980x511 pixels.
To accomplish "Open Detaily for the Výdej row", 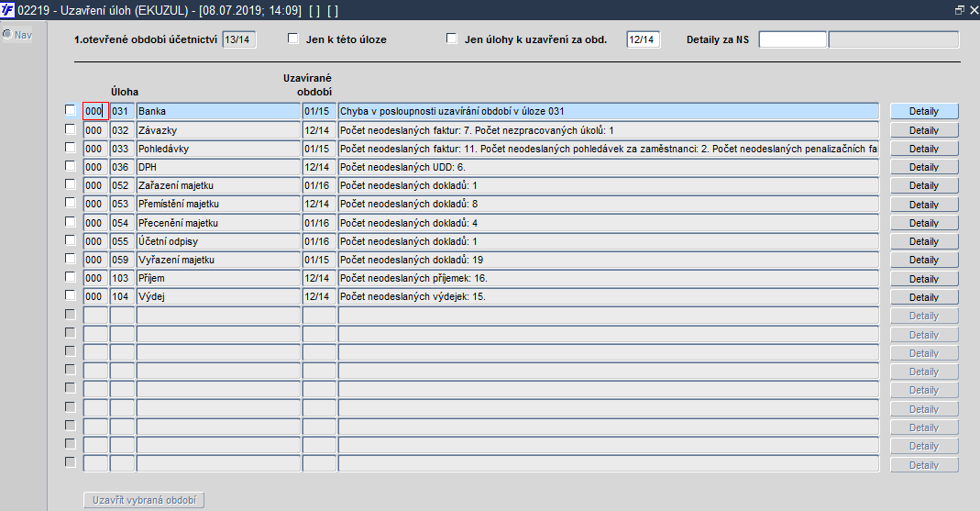I will coord(924,297).
